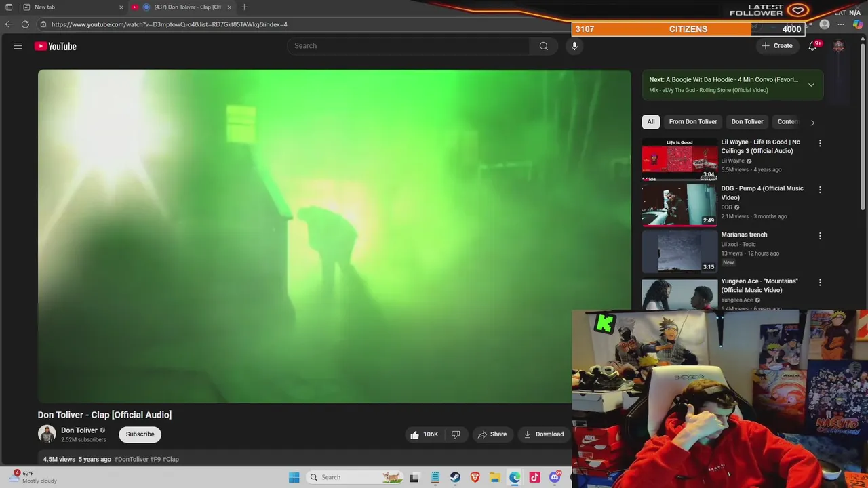Image resolution: width=868 pixels, height=488 pixels.
Task: Open the YouTube hamburger guide menu
Action: (18, 46)
